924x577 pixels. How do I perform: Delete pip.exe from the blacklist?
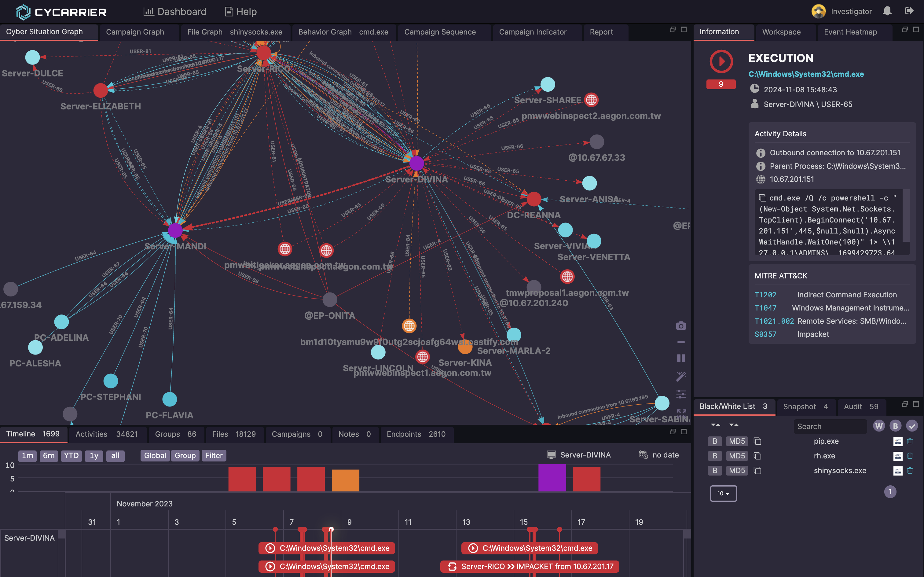(x=910, y=441)
